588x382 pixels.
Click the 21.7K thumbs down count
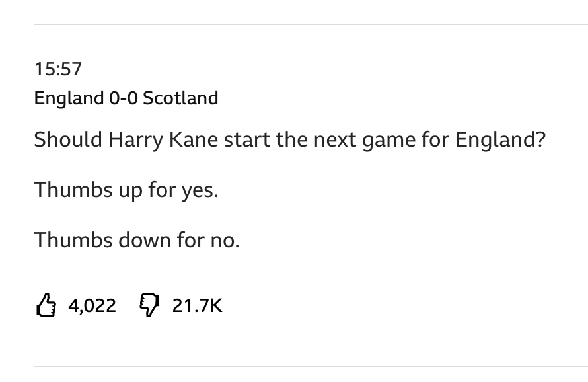(x=197, y=305)
